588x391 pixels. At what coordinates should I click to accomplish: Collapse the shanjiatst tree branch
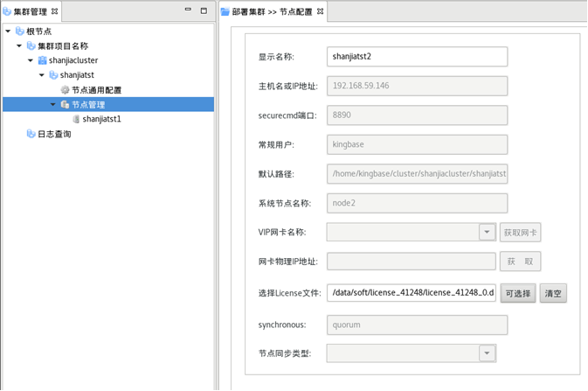click(x=42, y=75)
